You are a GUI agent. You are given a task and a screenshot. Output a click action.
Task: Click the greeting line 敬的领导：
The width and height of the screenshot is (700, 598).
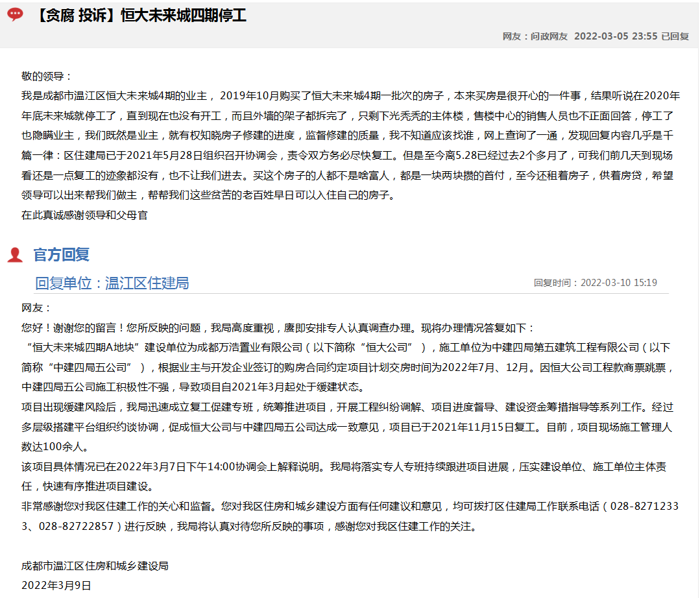(47, 77)
